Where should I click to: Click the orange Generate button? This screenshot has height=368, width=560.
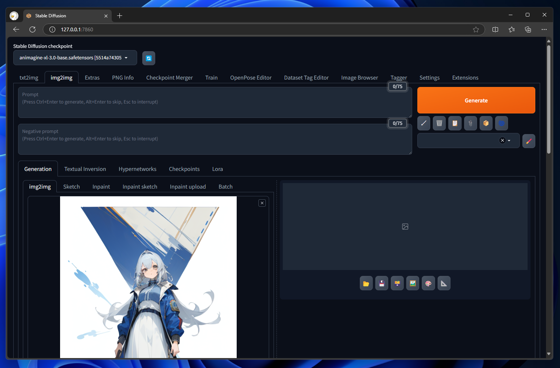point(476,100)
